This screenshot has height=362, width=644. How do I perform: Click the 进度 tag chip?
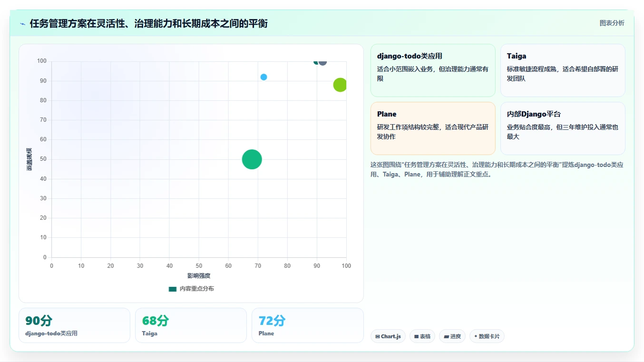point(452,336)
